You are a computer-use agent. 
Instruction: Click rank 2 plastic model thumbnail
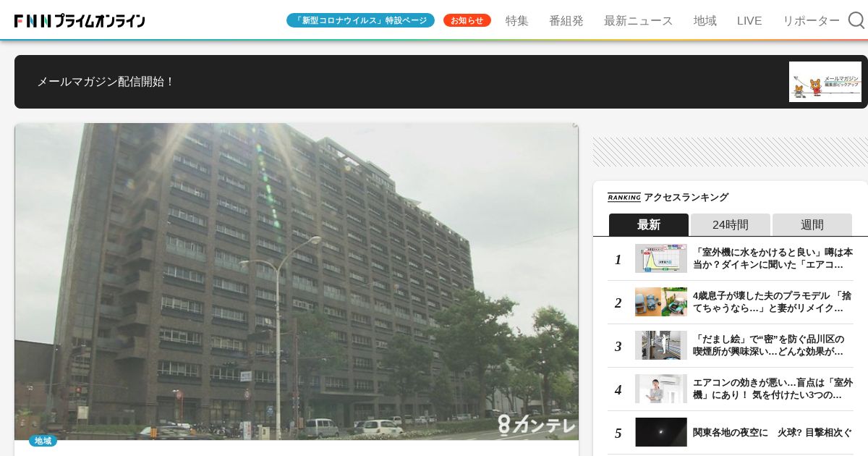[x=661, y=302]
